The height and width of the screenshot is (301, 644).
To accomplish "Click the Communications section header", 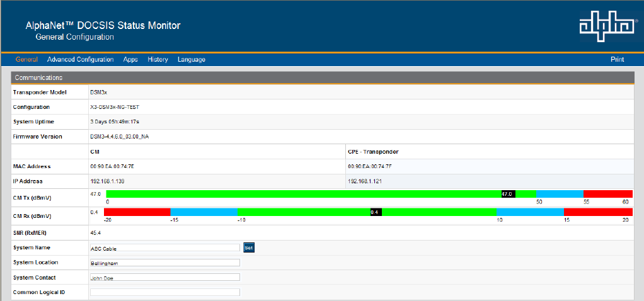I will point(324,77).
